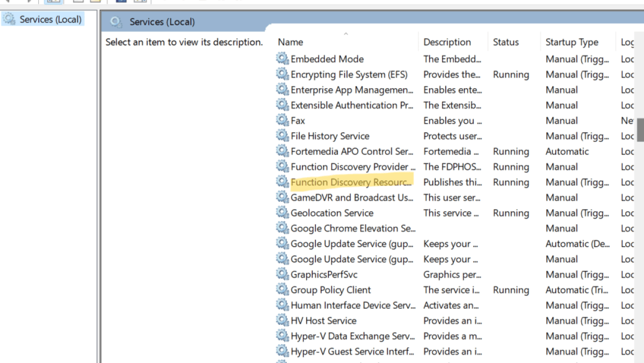Select "Encrypting File System (EFS)" service name
Screen dimensions: 644x363
(349, 74)
